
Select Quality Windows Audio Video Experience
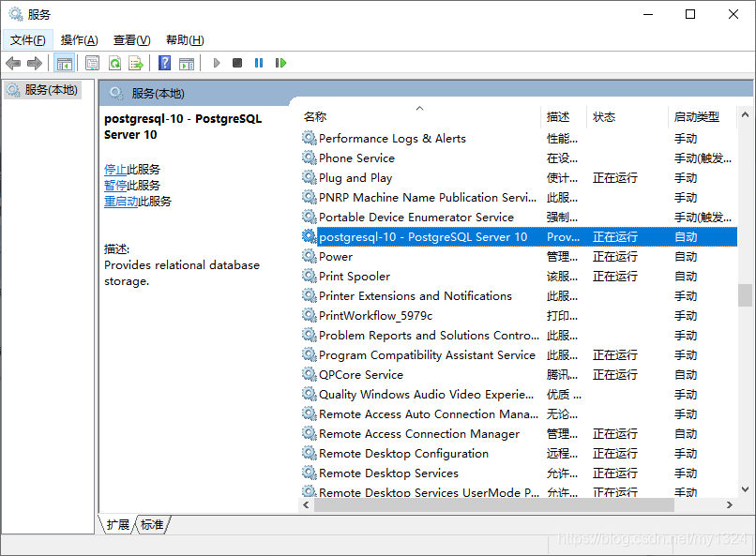(426, 395)
